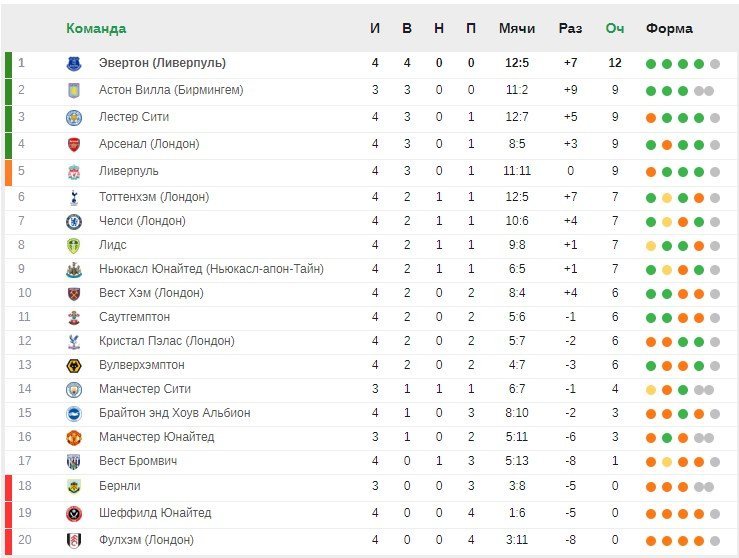Image resolution: width=739 pixels, height=558 pixels.
Task: Click the Manchester United crest icon
Action: [74, 438]
